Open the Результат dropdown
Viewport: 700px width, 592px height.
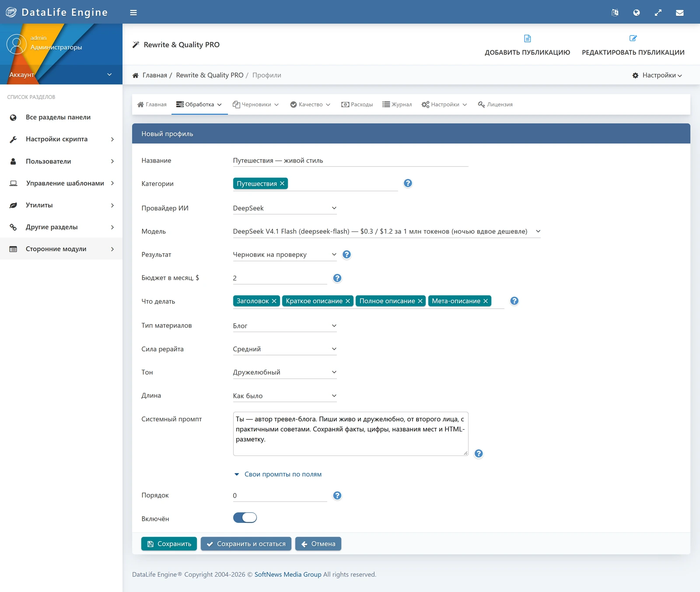point(285,255)
